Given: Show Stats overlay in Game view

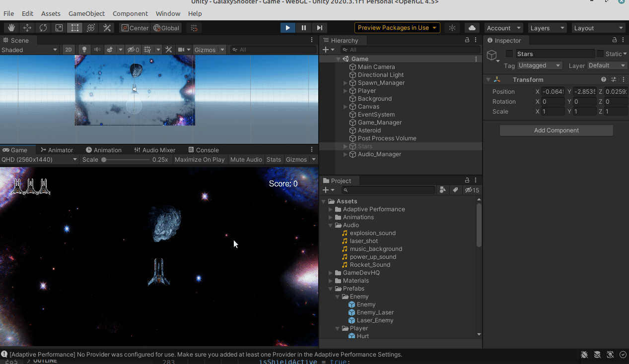Looking at the screenshot, I should (x=274, y=159).
